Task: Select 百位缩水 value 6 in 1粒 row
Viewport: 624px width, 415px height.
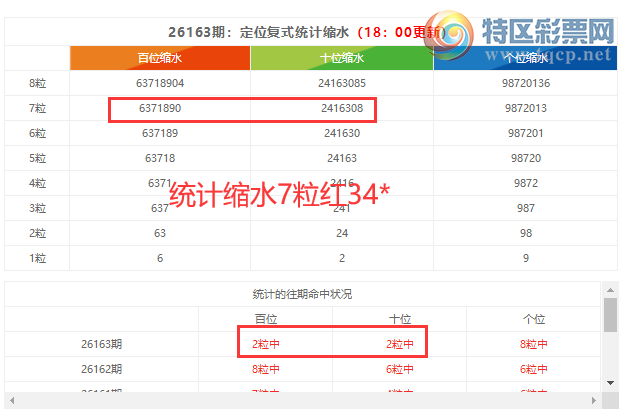Action: pos(160,258)
